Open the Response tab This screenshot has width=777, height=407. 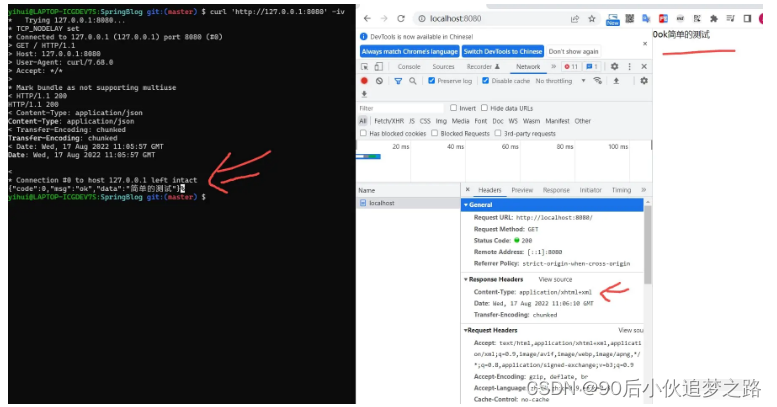tap(556, 190)
